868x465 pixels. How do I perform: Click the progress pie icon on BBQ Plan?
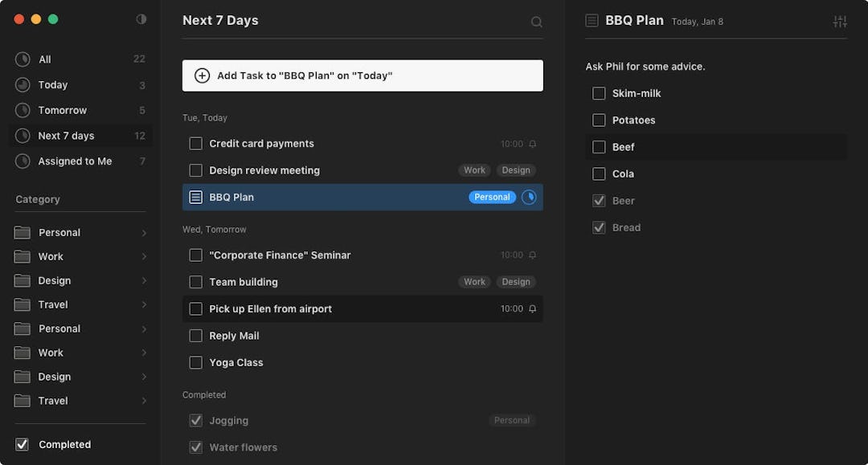pos(529,198)
